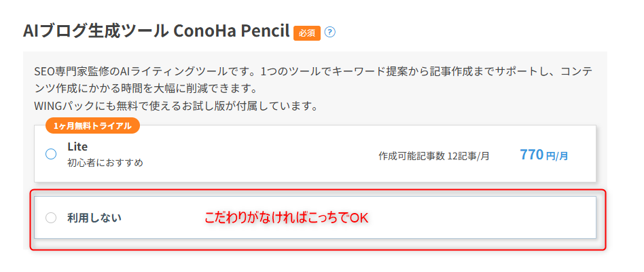Click empty area of Lite plan card

272,155
